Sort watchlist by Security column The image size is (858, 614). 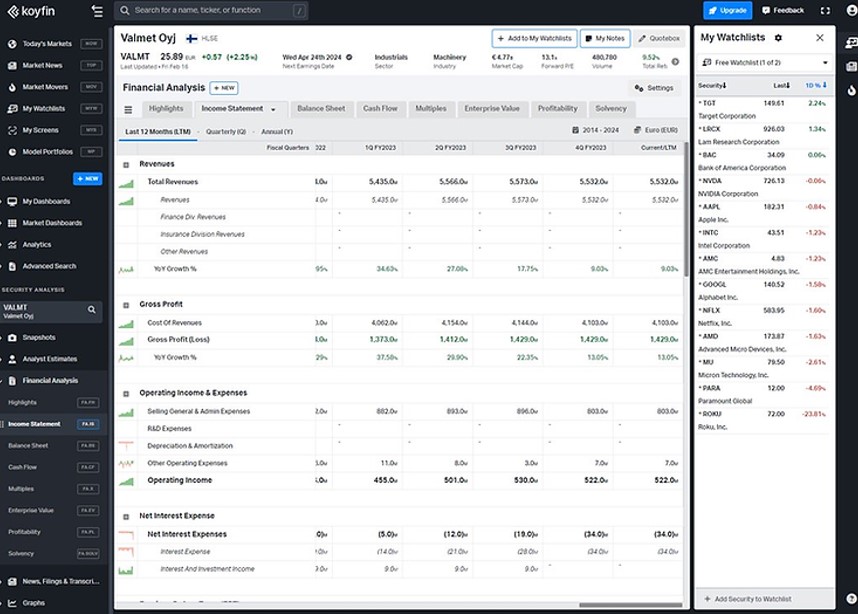[x=712, y=86]
